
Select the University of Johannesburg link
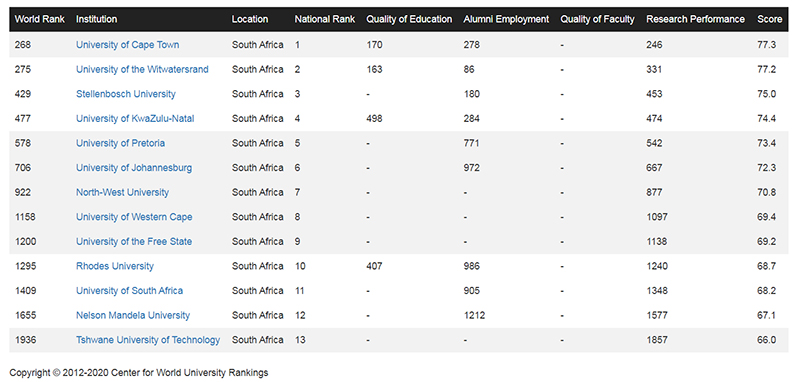pos(134,168)
